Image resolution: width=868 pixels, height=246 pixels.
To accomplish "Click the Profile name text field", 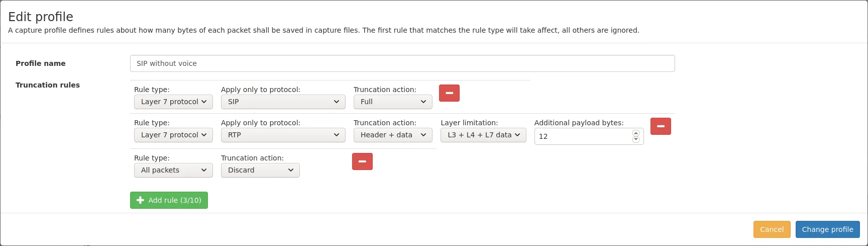I will click(402, 63).
